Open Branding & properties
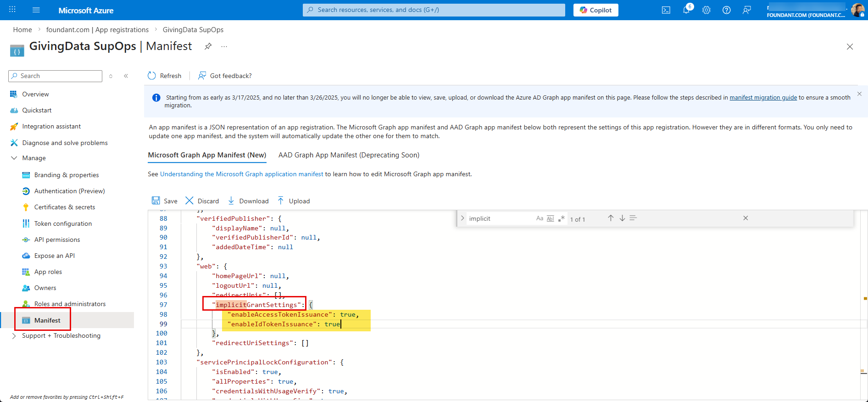 tap(67, 175)
